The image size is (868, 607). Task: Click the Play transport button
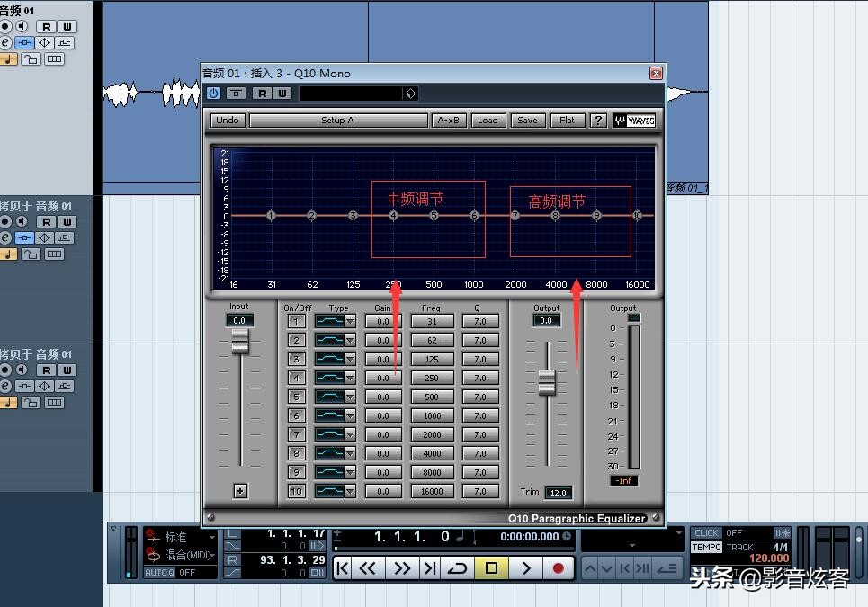(526, 568)
